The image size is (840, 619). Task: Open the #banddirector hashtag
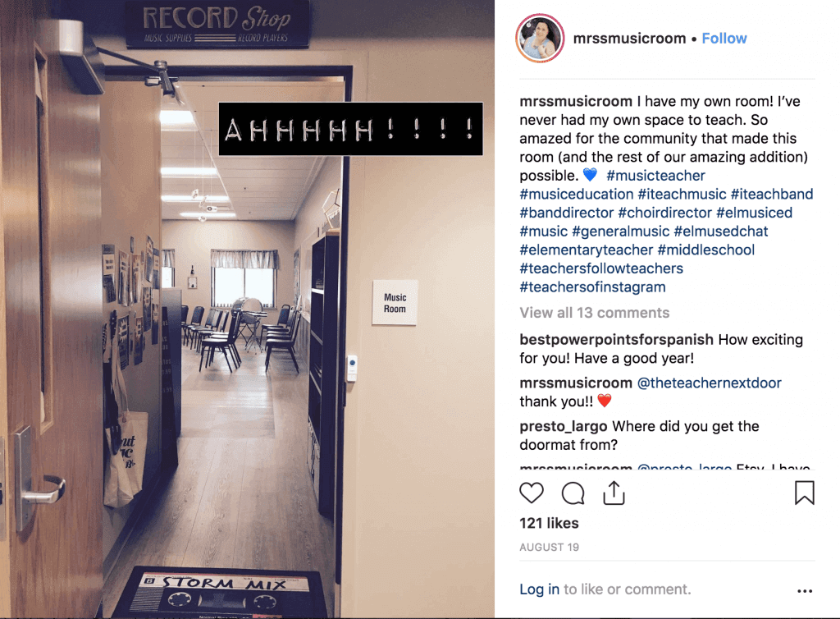coord(567,213)
